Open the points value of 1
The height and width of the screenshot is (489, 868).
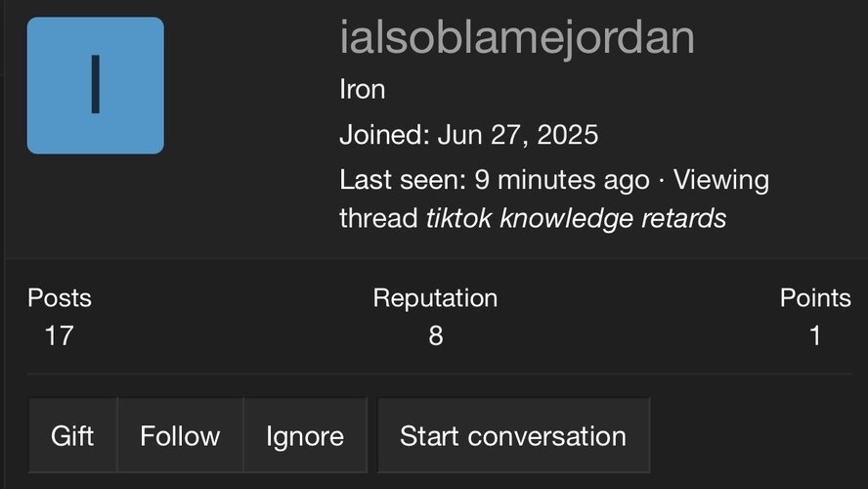(815, 336)
